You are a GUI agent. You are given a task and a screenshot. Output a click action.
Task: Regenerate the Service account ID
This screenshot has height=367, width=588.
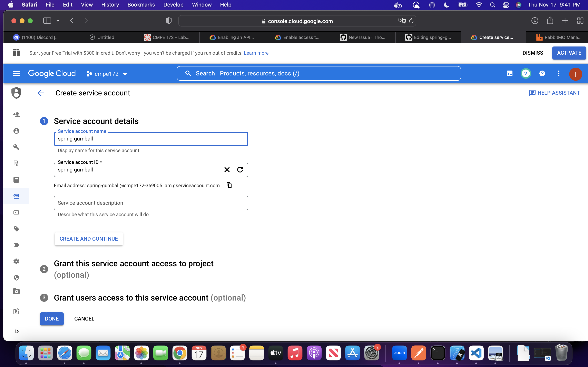(240, 170)
